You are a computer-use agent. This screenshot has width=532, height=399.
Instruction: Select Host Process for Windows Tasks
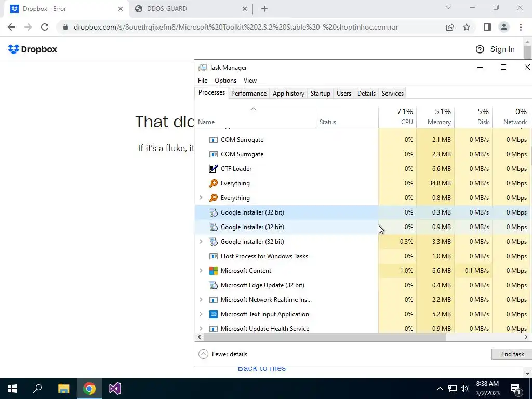[x=363, y=256]
